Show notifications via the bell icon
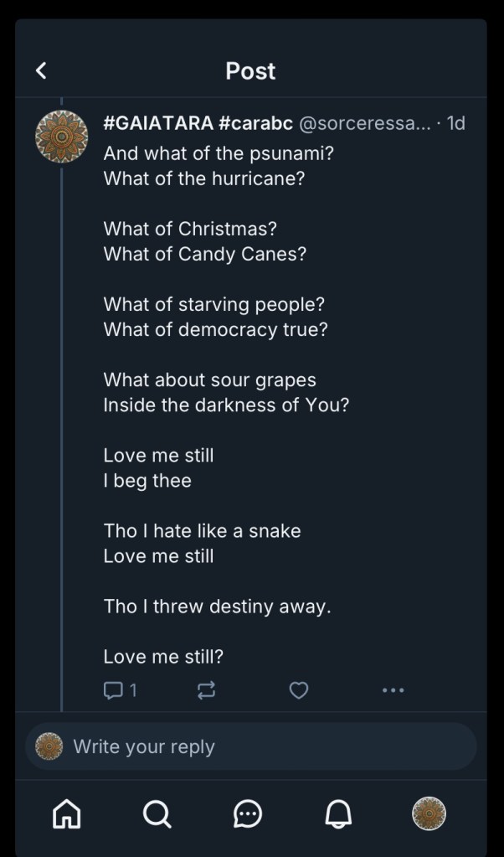504x857 pixels. tap(338, 813)
